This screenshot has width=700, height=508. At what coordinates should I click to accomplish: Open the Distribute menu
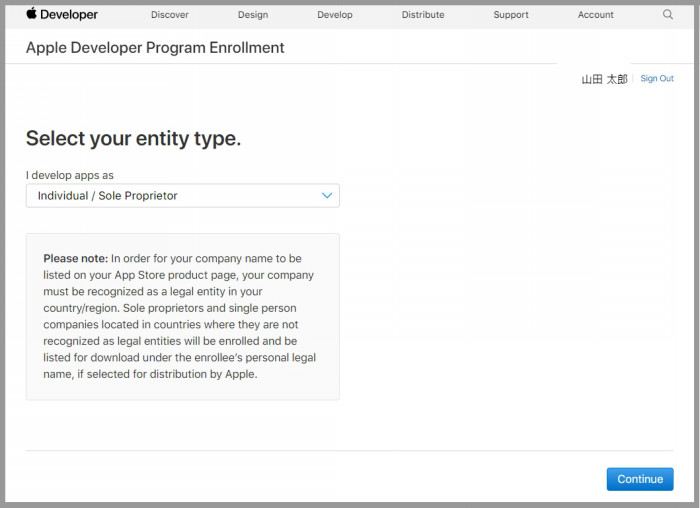[423, 15]
